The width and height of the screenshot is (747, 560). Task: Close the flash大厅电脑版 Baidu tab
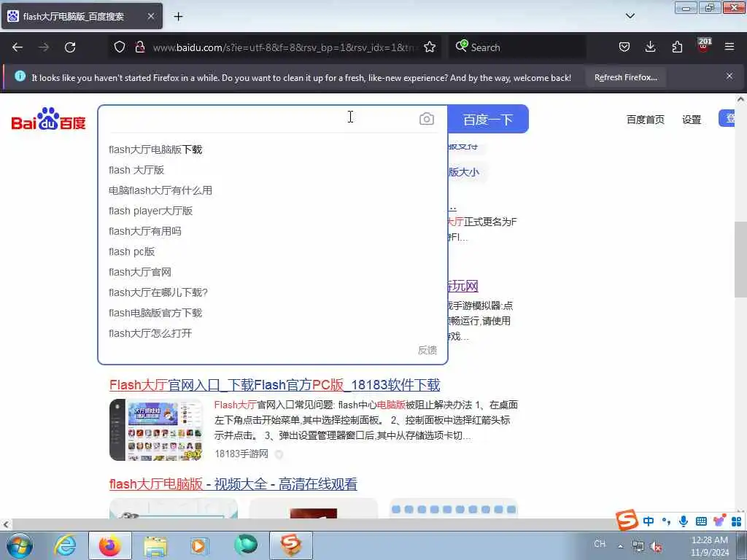[x=150, y=16]
